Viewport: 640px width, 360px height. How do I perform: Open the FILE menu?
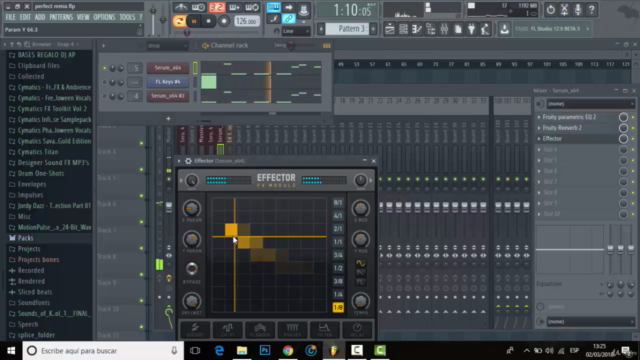pyautogui.click(x=11, y=17)
